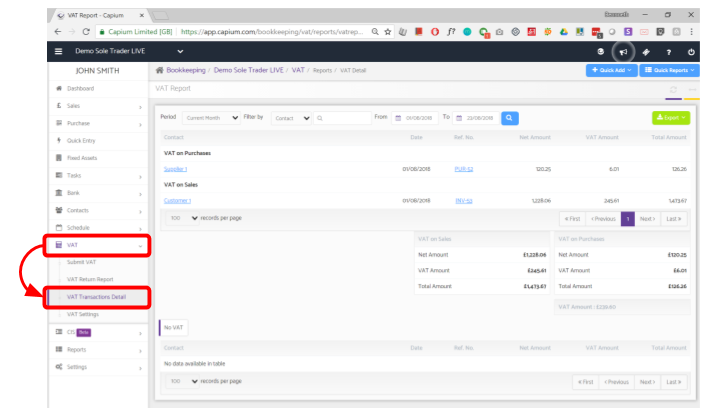The image size is (706, 416).
Task: Click the refresh icon on VAT Report panel
Action: point(673,90)
